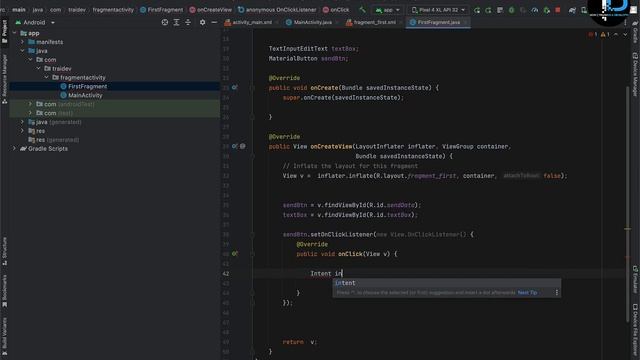Viewport: 640px width, 360px height.
Task: Select FirstFragment in project tree
Action: (84, 86)
